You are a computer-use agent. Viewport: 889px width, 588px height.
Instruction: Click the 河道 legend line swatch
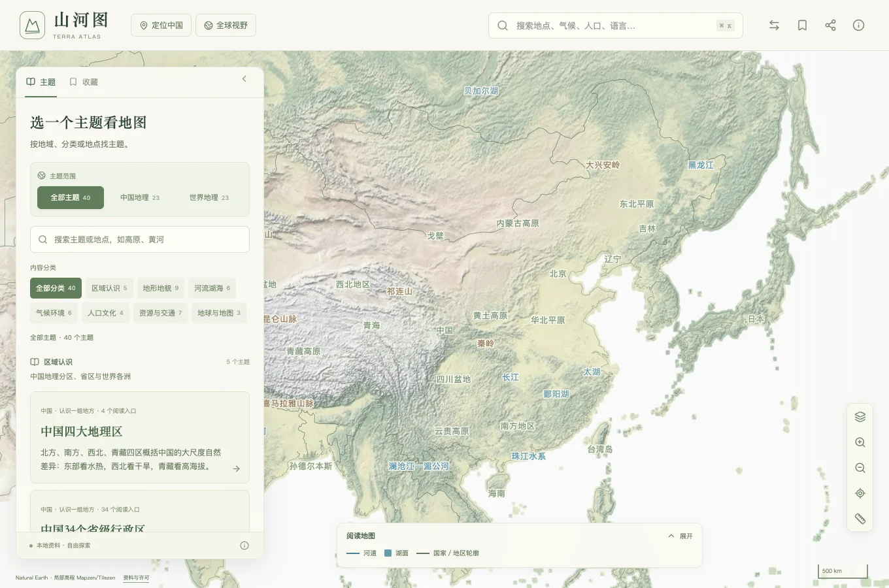click(x=353, y=553)
